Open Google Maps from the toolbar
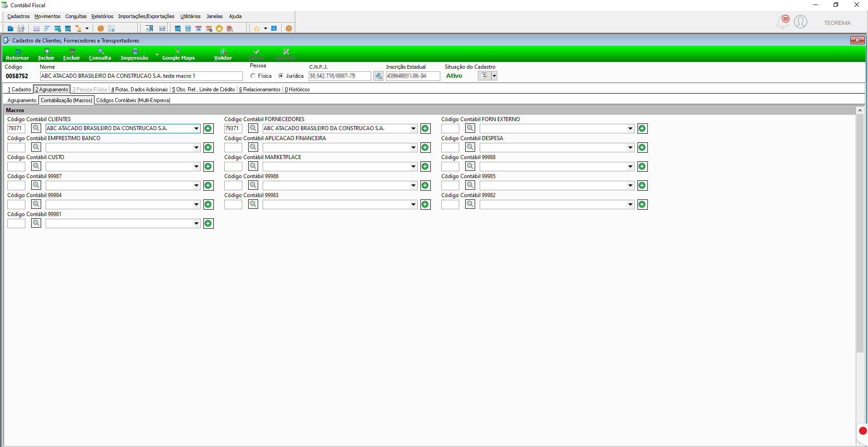 pyautogui.click(x=178, y=54)
